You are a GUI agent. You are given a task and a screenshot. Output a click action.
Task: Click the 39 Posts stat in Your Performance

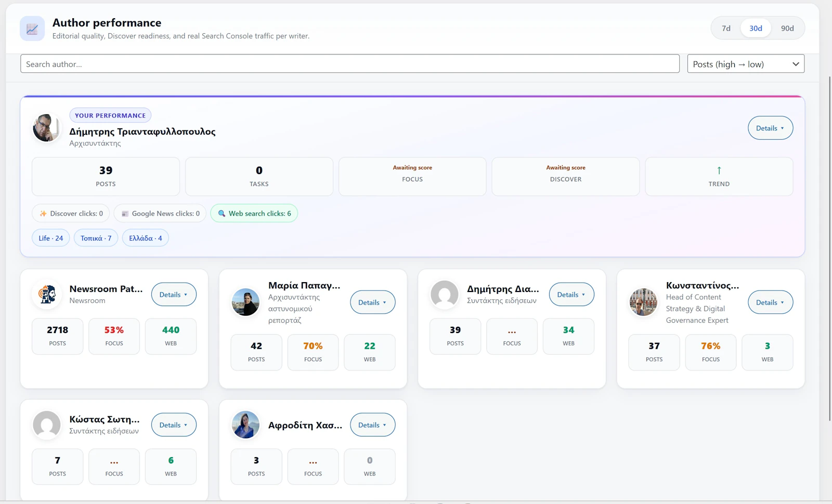(106, 177)
